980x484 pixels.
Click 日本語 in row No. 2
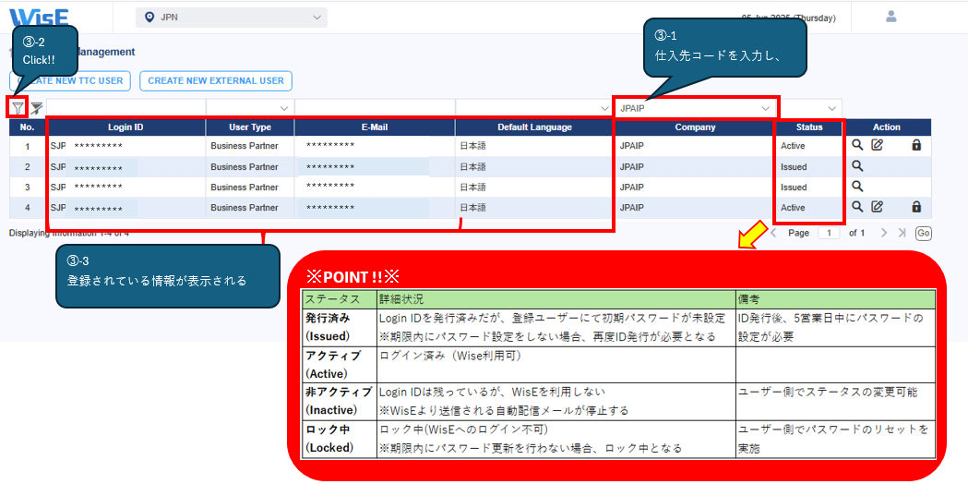point(472,167)
